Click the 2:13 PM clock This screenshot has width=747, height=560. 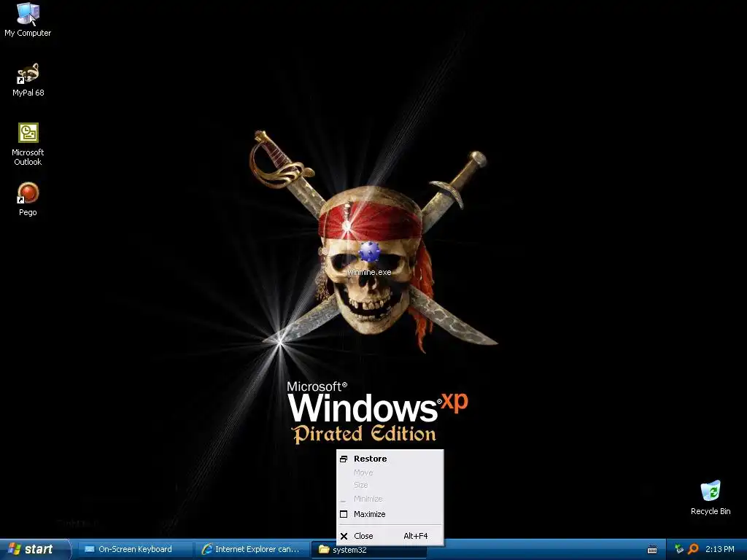(x=720, y=549)
